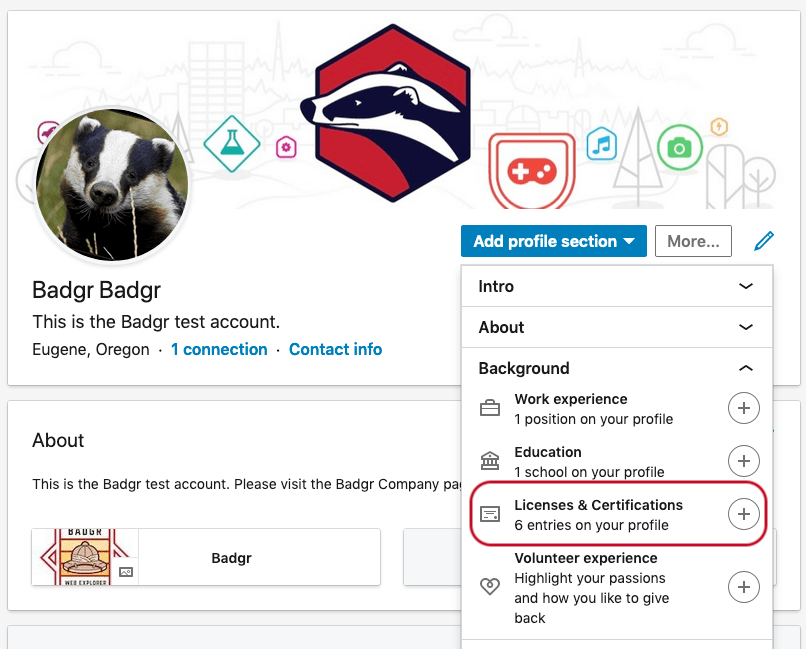Open the More... options button
The image size is (806, 649).
point(693,240)
